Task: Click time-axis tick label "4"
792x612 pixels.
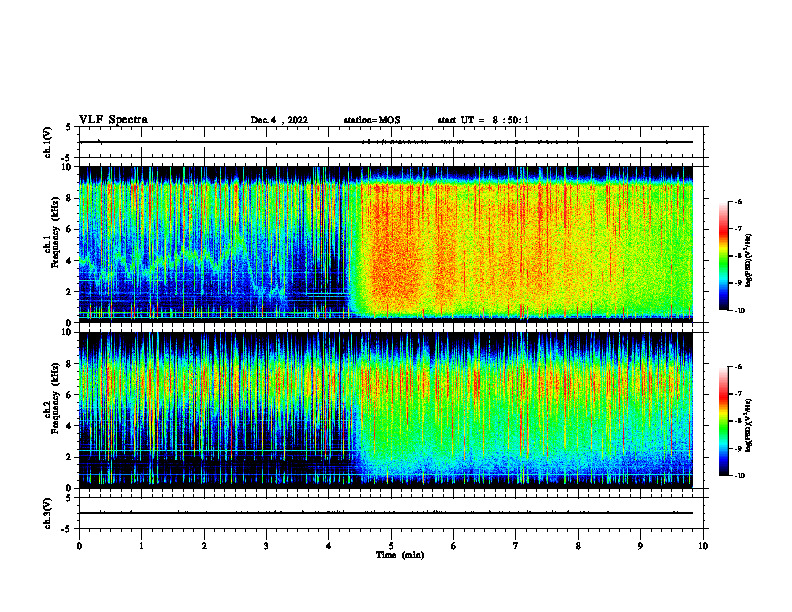Action: click(x=329, y=546)
